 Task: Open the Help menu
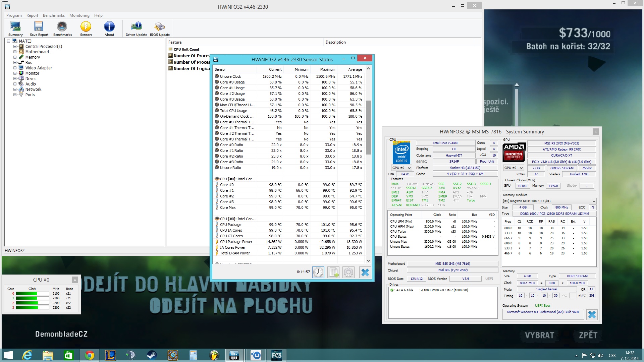98,15
